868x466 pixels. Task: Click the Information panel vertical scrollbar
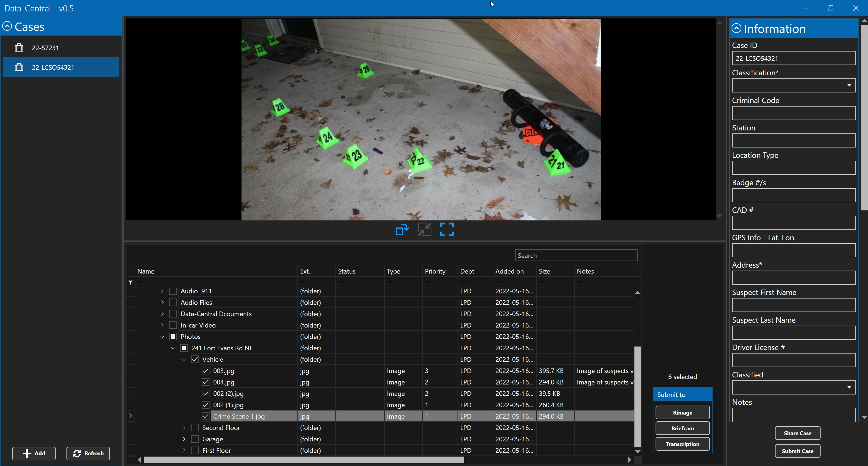point(864,117)
